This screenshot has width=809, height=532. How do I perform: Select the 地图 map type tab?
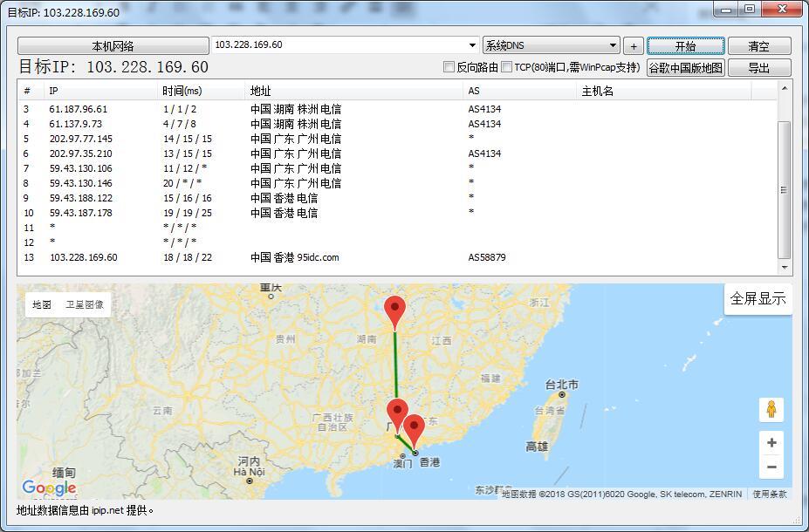[x=42, y=304]
